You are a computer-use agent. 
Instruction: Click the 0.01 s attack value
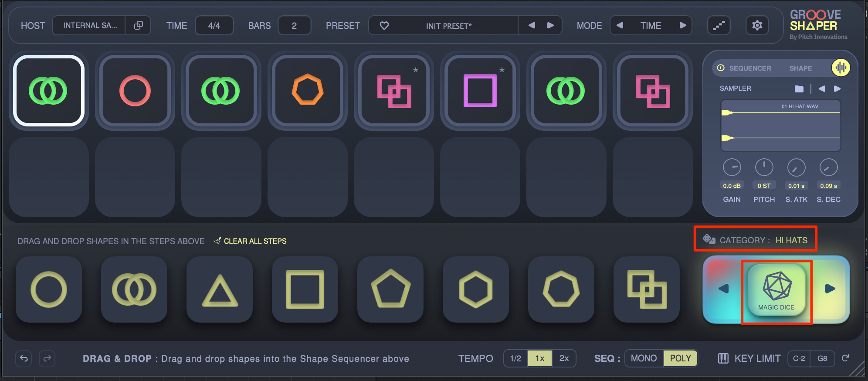coord(796,186)
